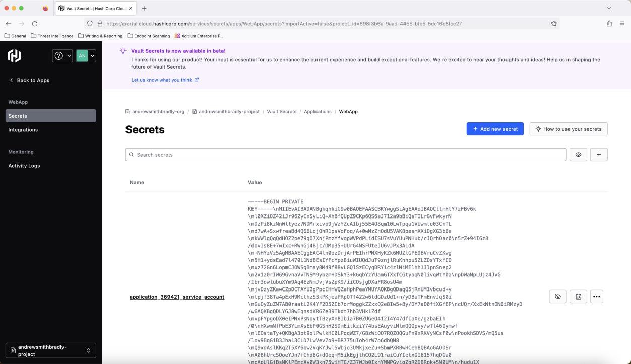631x364 pixels.
Task: Open the 'Let us know what you think' link
Action: click(x=162, y=79)
